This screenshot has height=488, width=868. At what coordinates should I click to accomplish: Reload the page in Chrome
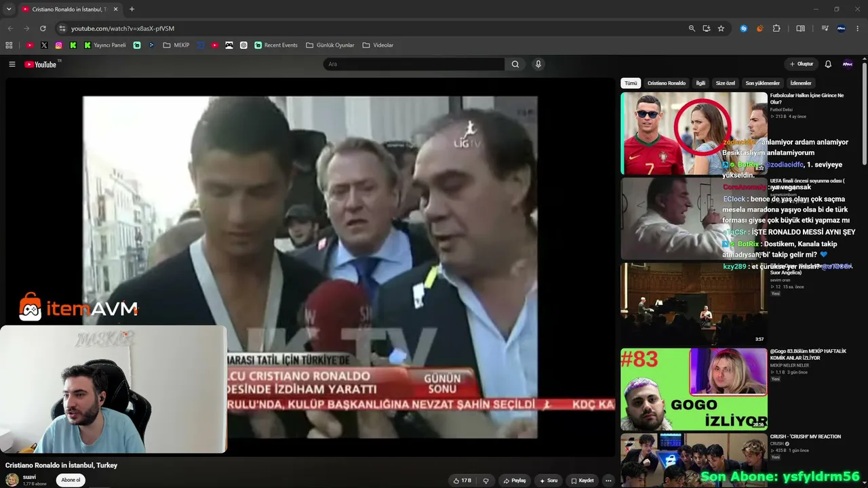point(43,28)
